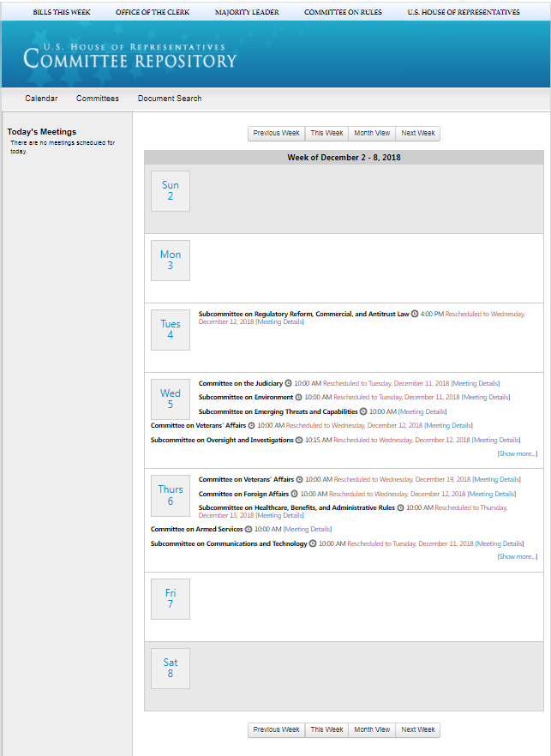Click the Today's Meetings heading
This screenshot has width=551, height=756.
[x=42, y=132]
